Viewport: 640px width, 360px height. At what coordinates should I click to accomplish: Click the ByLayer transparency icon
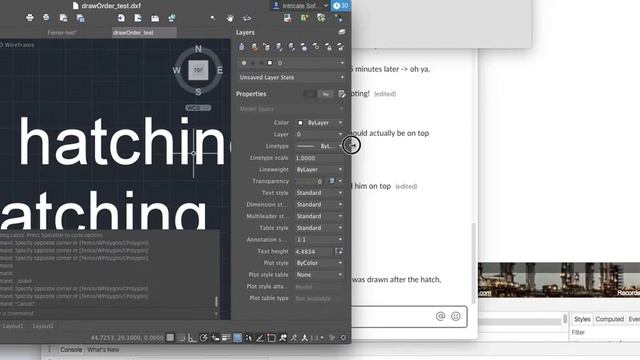click(x=332, y=181)
